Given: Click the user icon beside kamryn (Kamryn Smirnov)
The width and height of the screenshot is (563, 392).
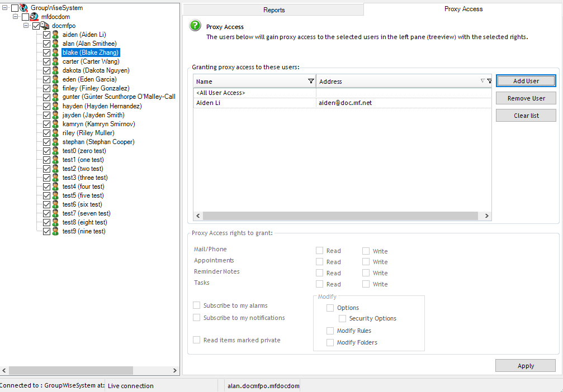Looking at the screenshot, I should pyautogui.click(x=55, y=124).
